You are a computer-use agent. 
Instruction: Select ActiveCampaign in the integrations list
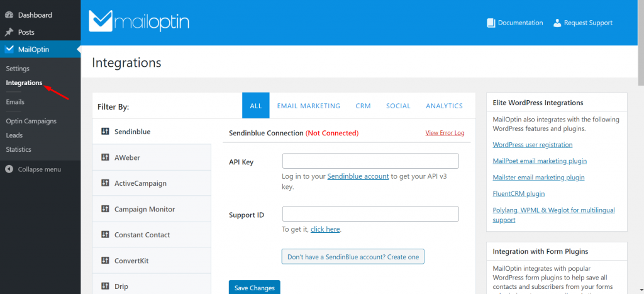coord(152,183)
